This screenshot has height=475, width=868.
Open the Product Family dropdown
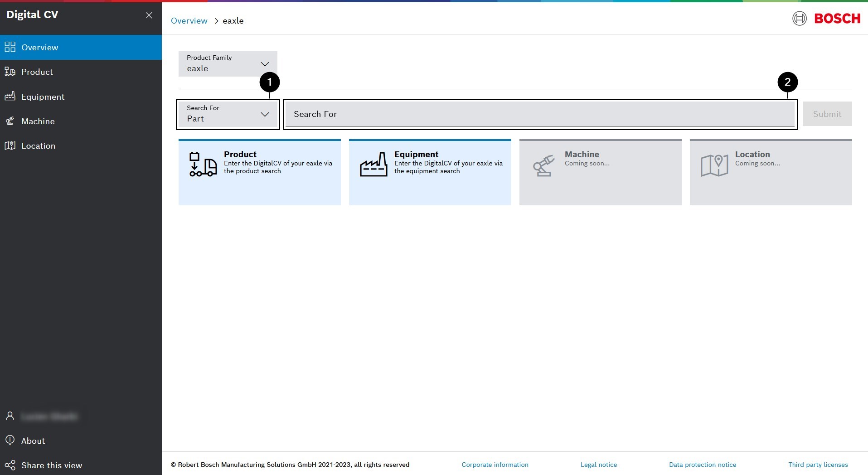(x=228, y=63)
